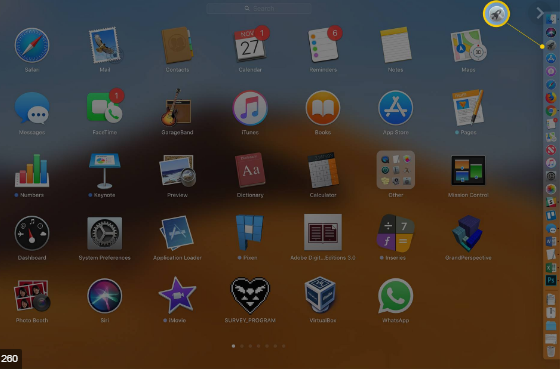The image size is (560, 369).
Task: Open the GrandPerspective app
Action: pyautogui.click(x=468, y=233)
